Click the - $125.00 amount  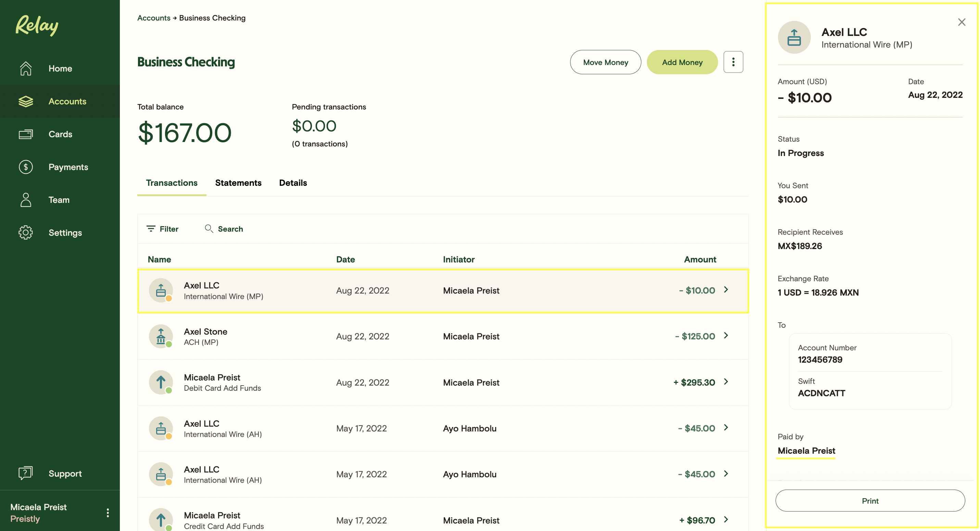(x=695, y=336)
